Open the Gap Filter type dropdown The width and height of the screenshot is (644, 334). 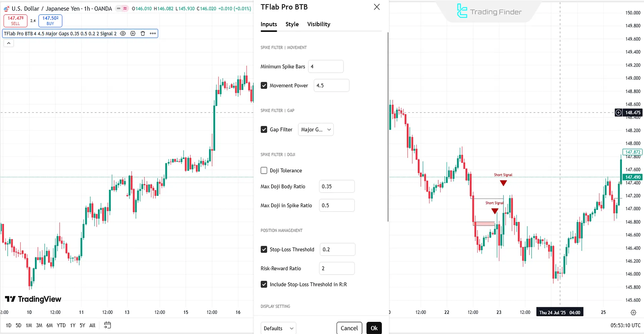click(315, 130)
